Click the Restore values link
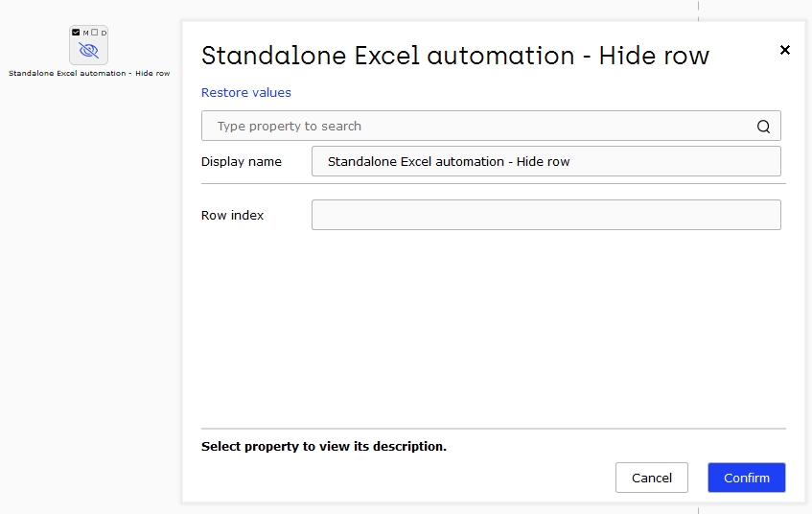Image resolution: width=812 pixels, height=514 pixels. (246, 92)
